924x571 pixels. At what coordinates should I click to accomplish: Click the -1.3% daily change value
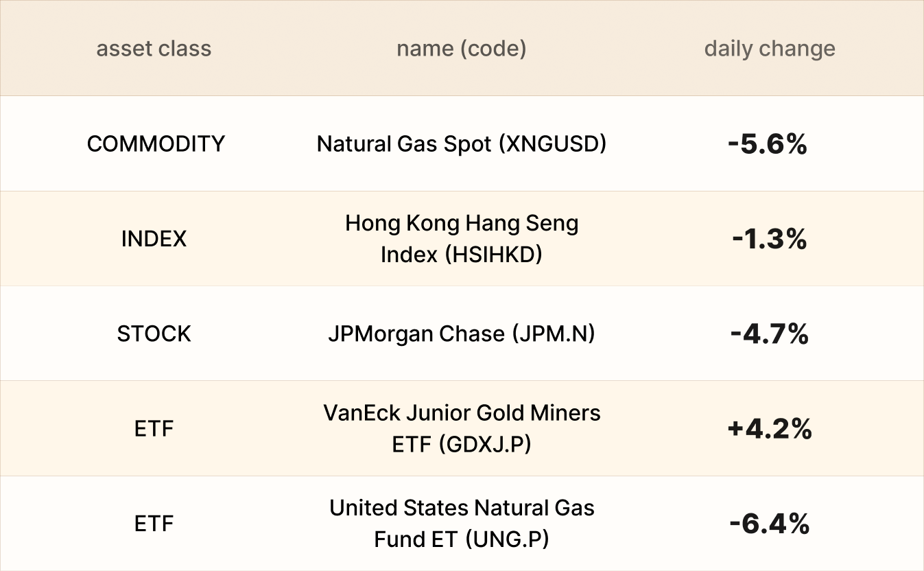(x=769, y=239)
